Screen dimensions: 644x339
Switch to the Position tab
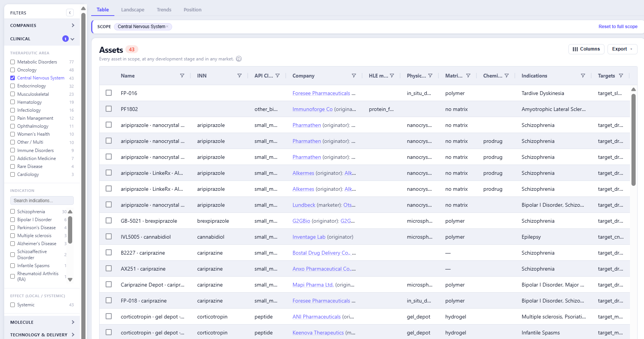click(x=193, y=10)
